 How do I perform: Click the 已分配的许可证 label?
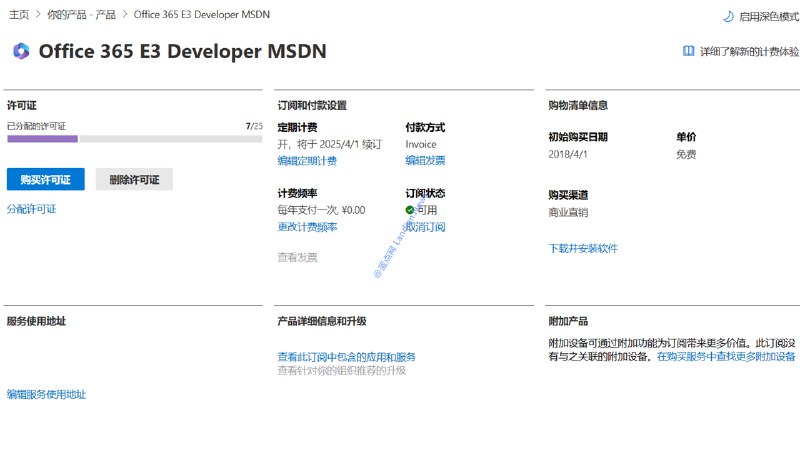coord(36,126)
